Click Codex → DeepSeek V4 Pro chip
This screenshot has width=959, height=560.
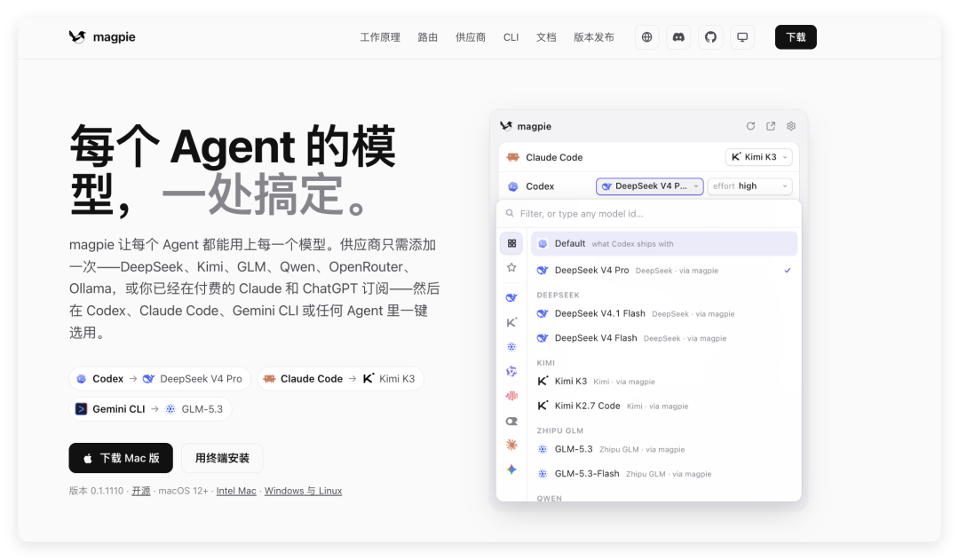click(x=160, y=379)
